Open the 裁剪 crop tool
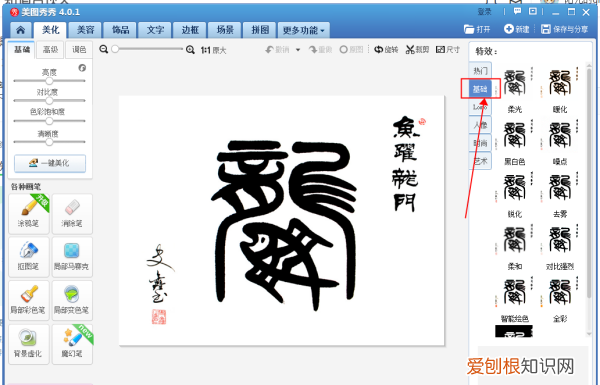The image size is (600, 385). 417,50
